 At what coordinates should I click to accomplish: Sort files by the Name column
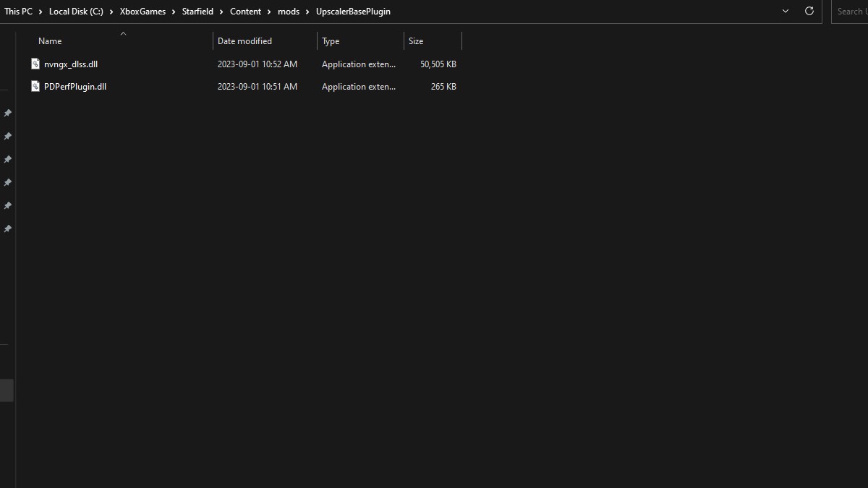pos(49,40)
